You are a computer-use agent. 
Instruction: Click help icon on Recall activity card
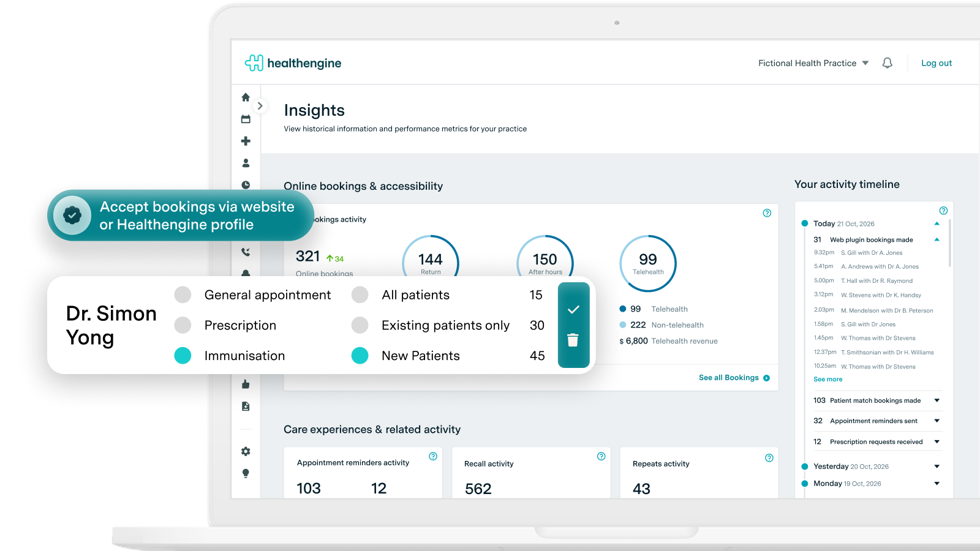[x=601, y=456]
